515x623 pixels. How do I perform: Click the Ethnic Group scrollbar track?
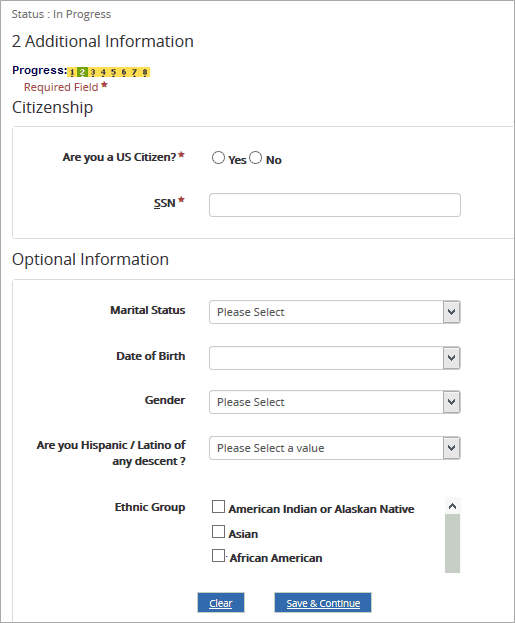[x=452, y=543]
